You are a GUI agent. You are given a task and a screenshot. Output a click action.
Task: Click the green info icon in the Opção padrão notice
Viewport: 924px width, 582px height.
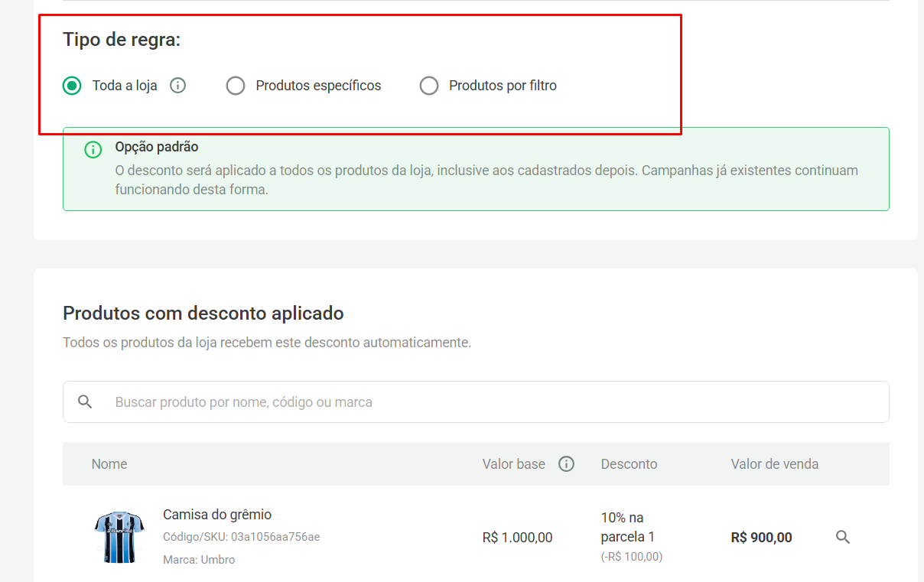click(x=93, y=150)
